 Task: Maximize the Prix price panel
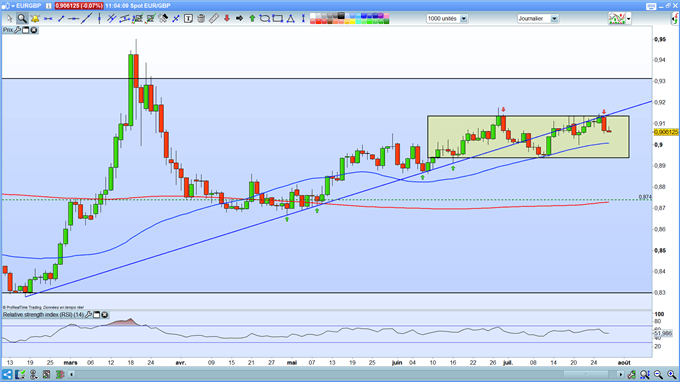click(x=26, y=30)
